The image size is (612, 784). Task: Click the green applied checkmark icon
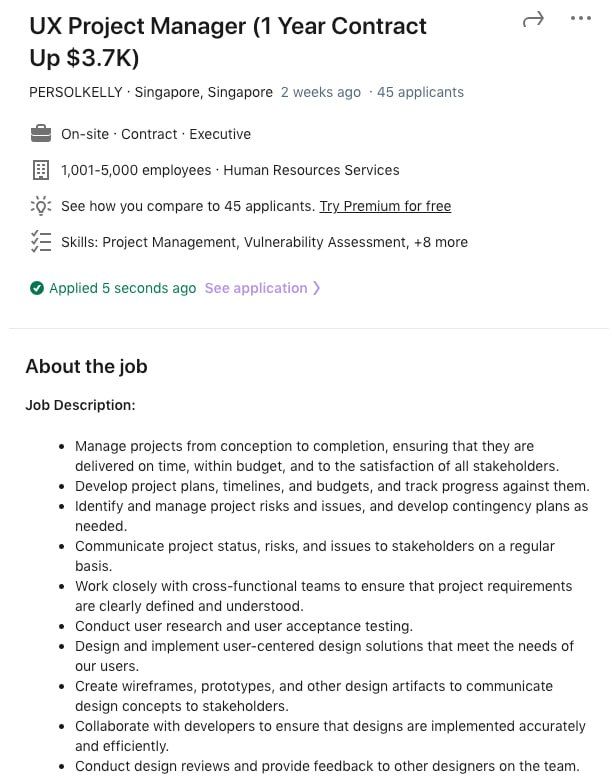tap(37, 288)
